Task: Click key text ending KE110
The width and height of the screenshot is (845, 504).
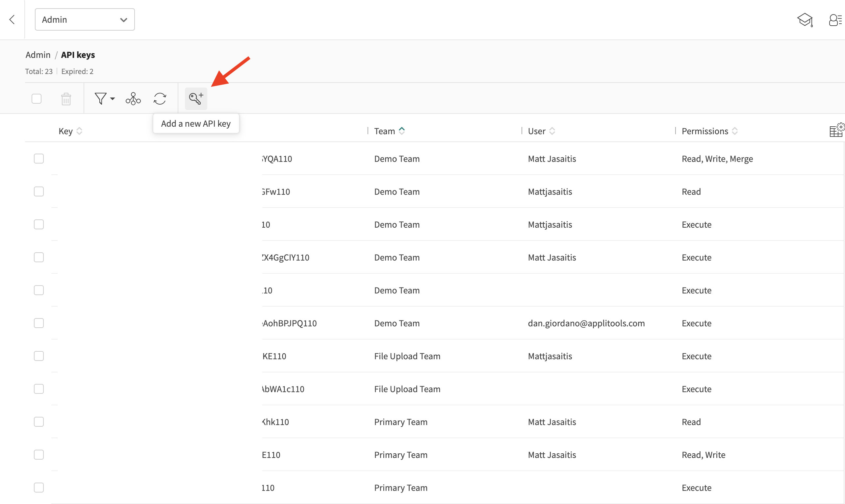Action: point(274,356)
